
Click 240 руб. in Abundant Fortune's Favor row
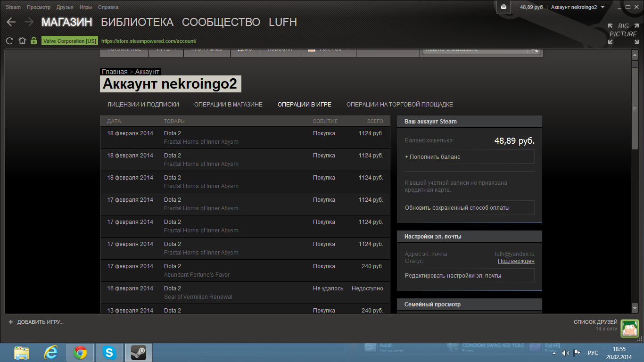tap(372, 266)
